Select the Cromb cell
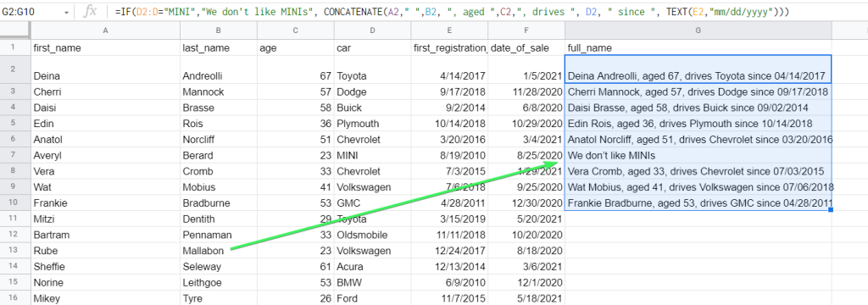This screenshot has width=868, height=305. 220,171
